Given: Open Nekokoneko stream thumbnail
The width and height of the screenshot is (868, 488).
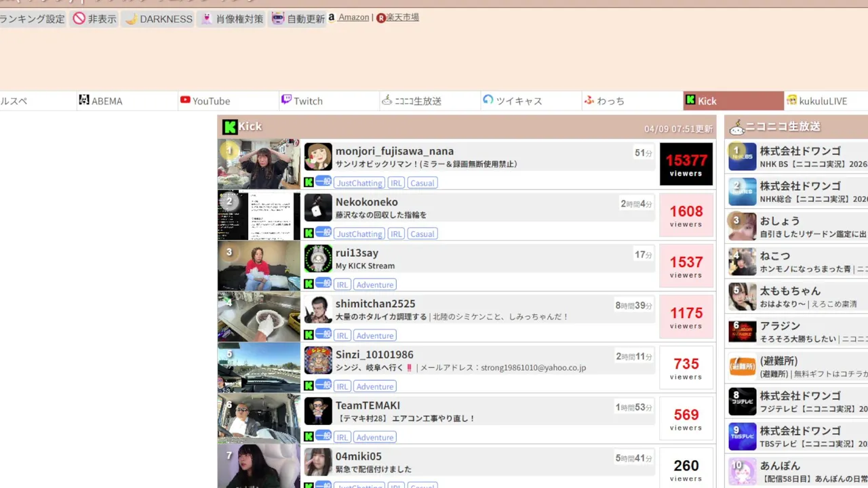Looking at the screenshot, I should point(258,216).
